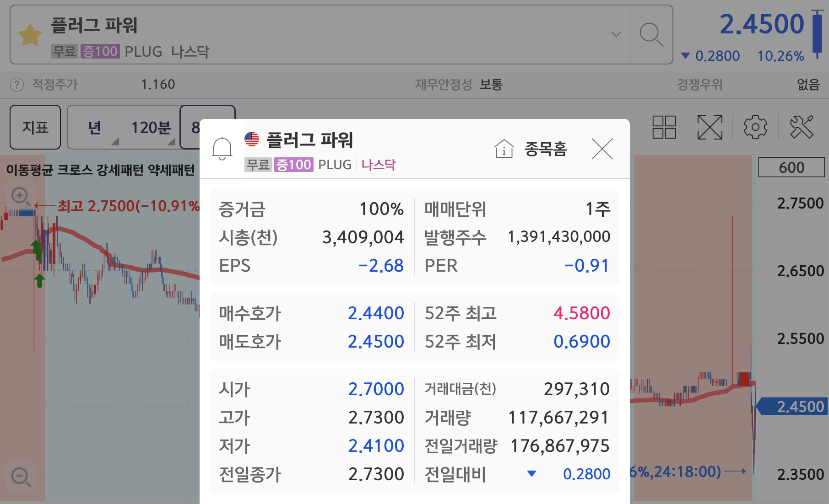
Task: Select the 120분 interval dropdown
Action: (151, 127)
